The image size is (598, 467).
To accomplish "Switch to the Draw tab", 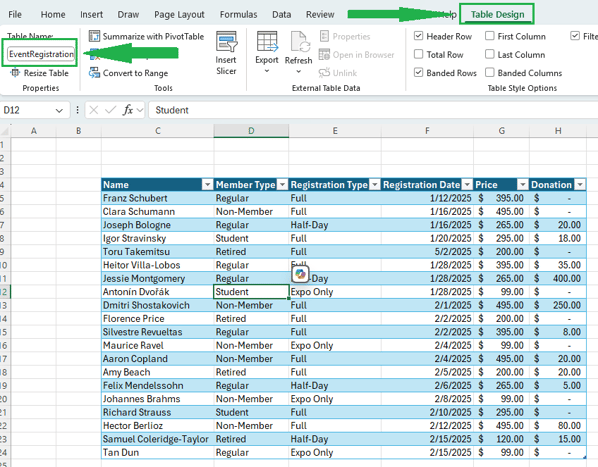I will point(128,14).
